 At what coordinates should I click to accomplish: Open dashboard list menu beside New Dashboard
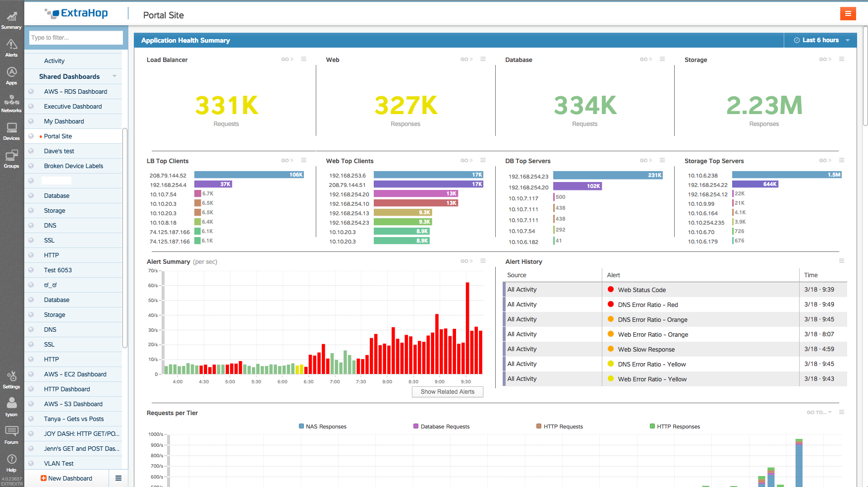point(118,478)
